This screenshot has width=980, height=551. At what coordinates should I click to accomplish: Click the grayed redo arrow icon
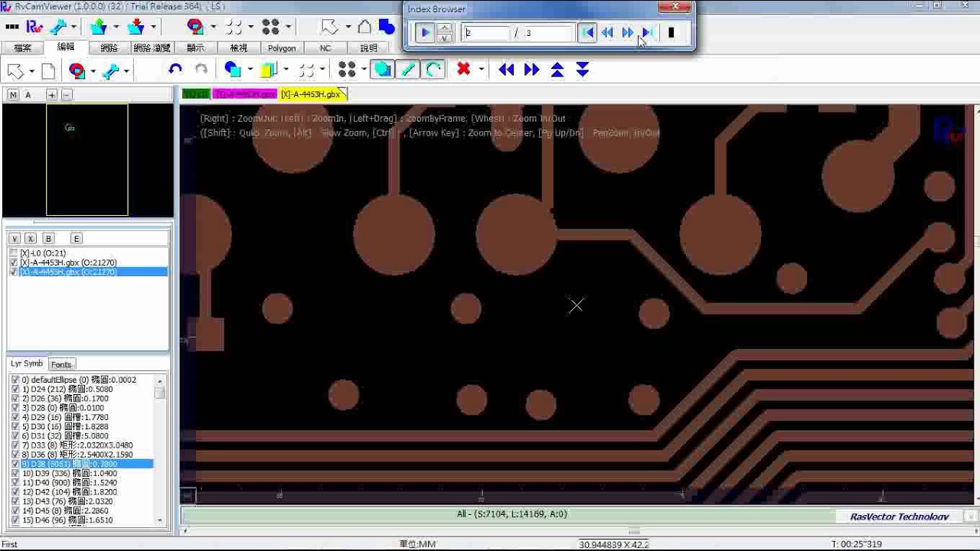tap(201, 70)
